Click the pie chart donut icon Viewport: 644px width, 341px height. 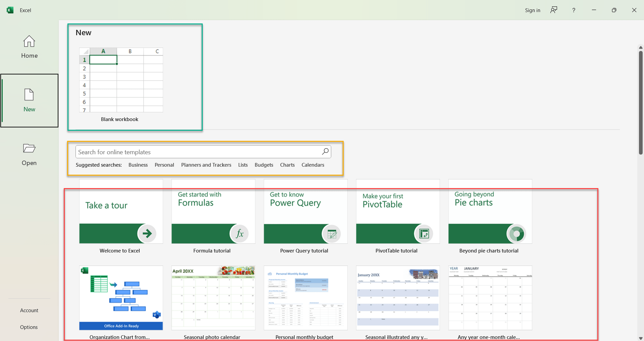pos(516,233)
